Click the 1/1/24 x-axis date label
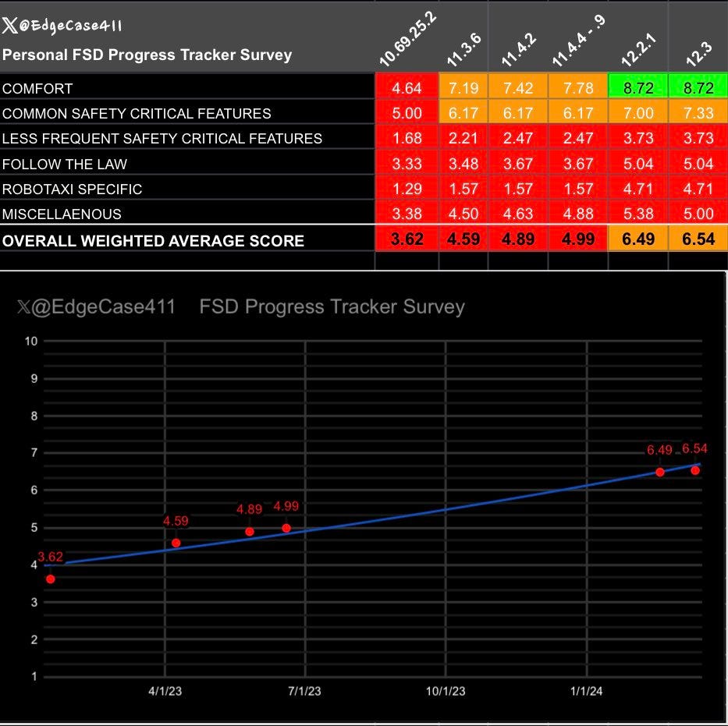The image size is (728, 726). pos(587,691)
